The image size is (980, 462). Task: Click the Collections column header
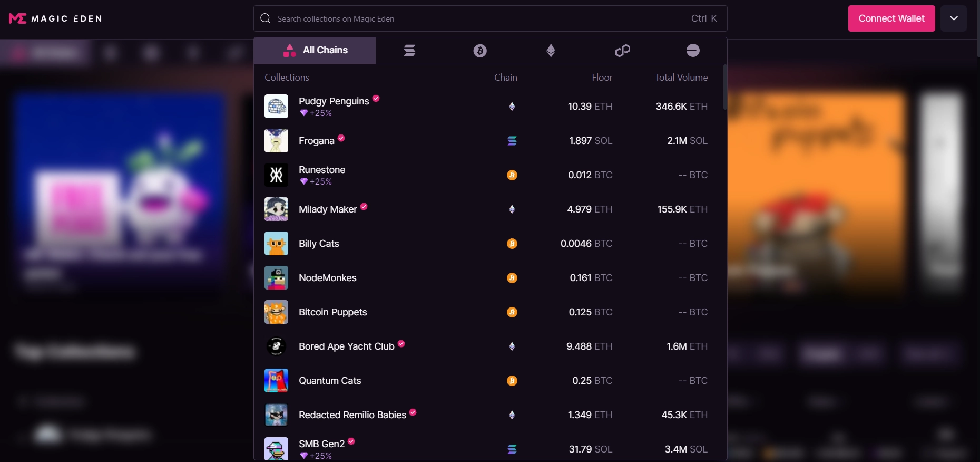click(x=287, y=78)
